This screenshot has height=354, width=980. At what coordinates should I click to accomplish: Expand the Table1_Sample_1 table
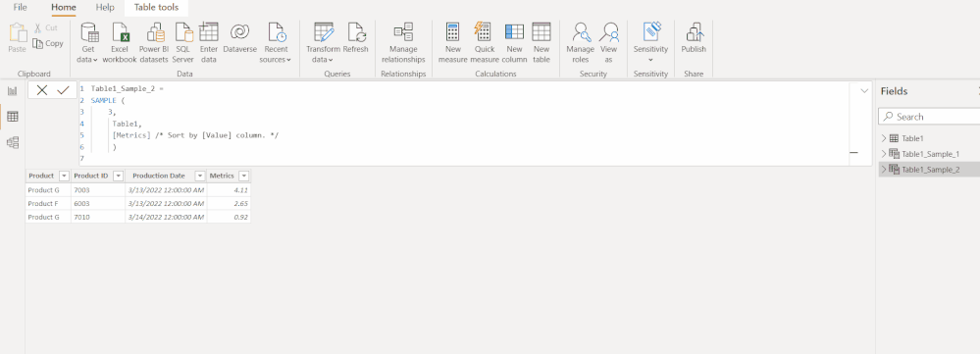pyautogui.click(x=883, y=154)
